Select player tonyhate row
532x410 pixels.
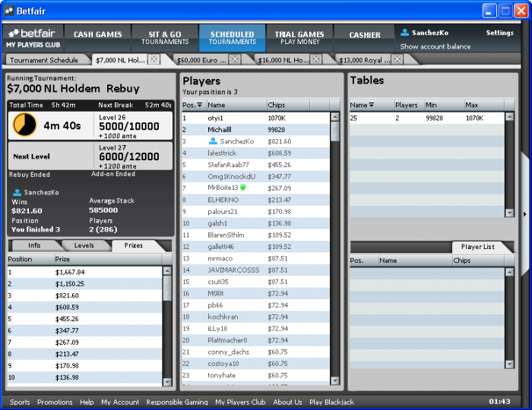point(256,375)
